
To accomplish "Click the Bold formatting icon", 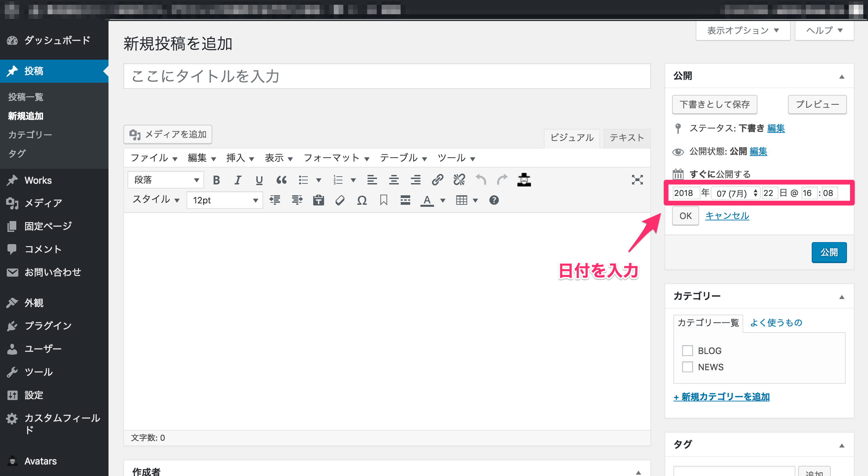I will pyautogui.click(x=216, y=180).
